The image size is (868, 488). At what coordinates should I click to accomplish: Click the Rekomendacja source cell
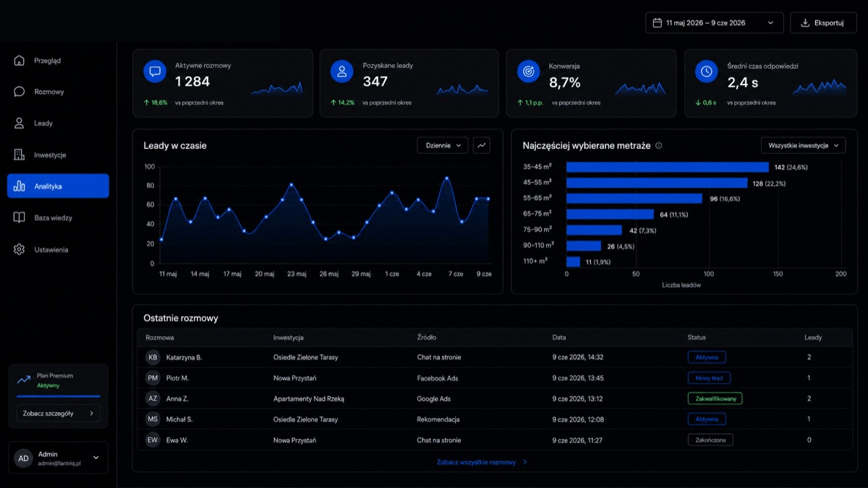click(x=438, y=419)
